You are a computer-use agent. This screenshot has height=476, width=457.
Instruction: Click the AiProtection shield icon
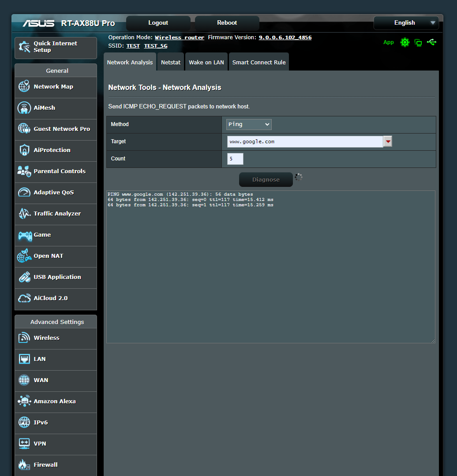[x=24, y=150]
